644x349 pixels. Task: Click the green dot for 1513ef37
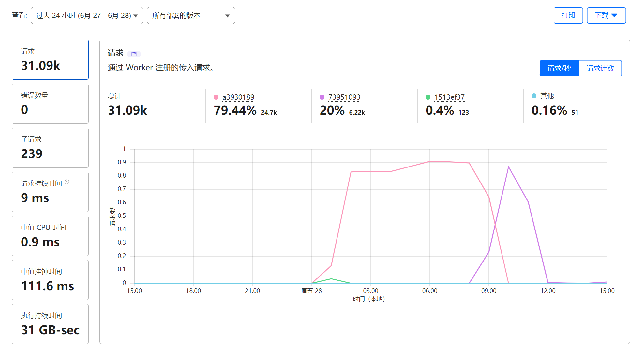coord(428,97)
